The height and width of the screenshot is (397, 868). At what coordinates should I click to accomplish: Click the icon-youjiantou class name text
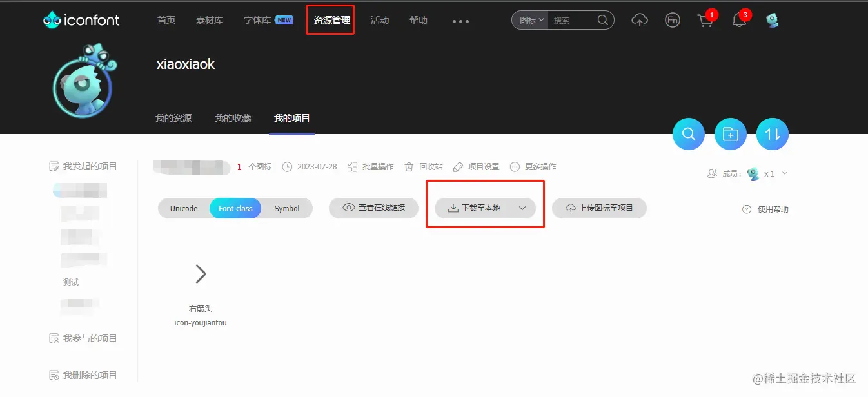[201, 322]
